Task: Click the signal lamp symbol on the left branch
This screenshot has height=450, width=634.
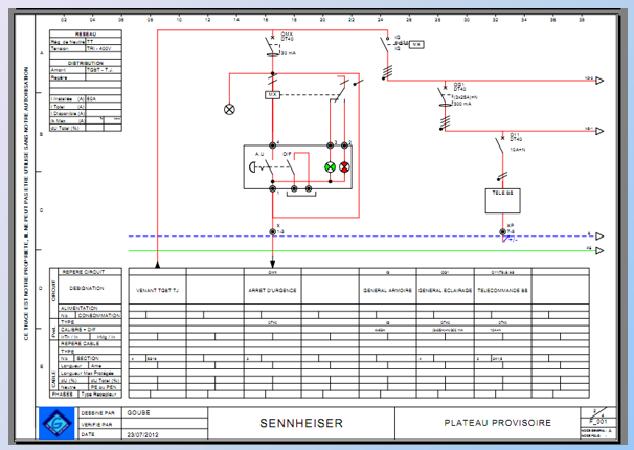Action: click(x=229, y=109)
